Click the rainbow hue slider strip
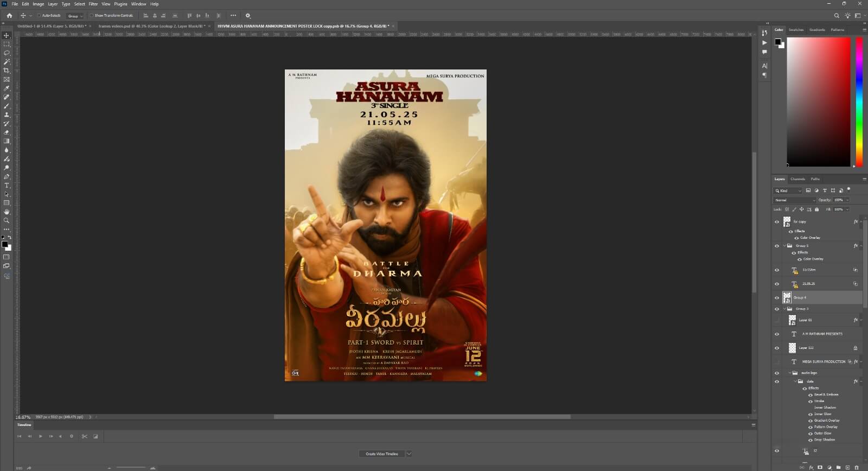This screenshot has height=471, width=868. [859, 102]
